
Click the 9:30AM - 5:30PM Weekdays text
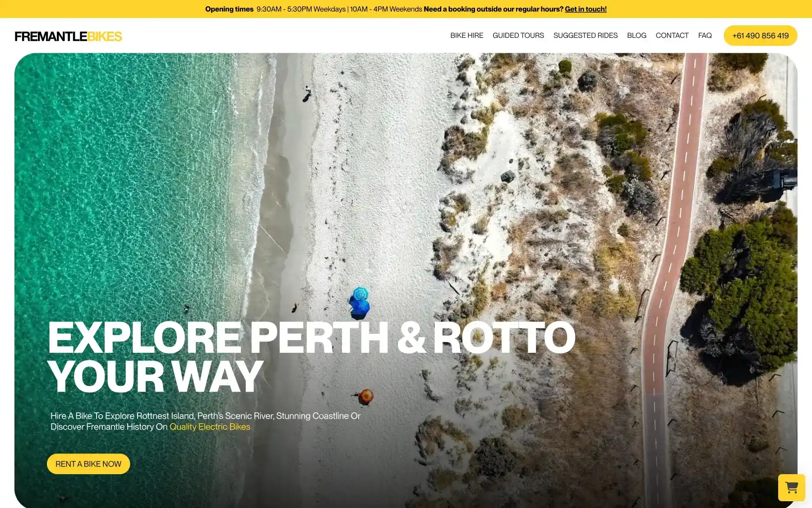click(x=301, y=9)
